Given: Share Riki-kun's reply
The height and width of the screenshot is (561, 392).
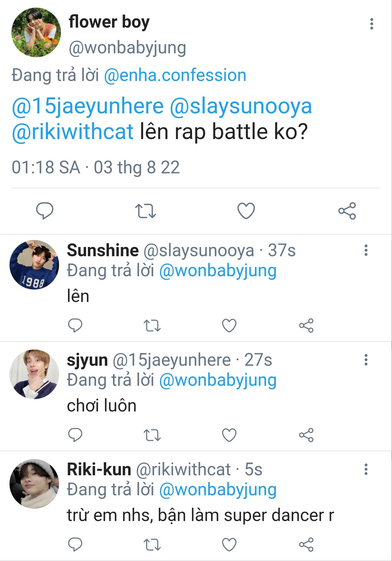Looking at the screenshot, I should [x=306, y=544].
